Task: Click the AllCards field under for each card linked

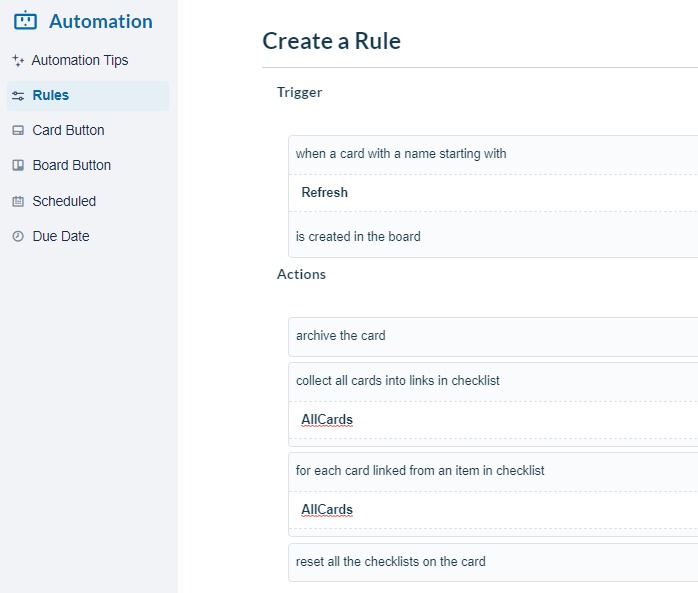Action: [494, 510]
